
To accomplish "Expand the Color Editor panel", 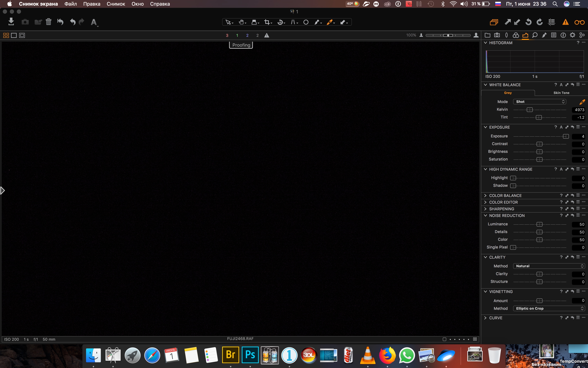I will coord(485,202).
